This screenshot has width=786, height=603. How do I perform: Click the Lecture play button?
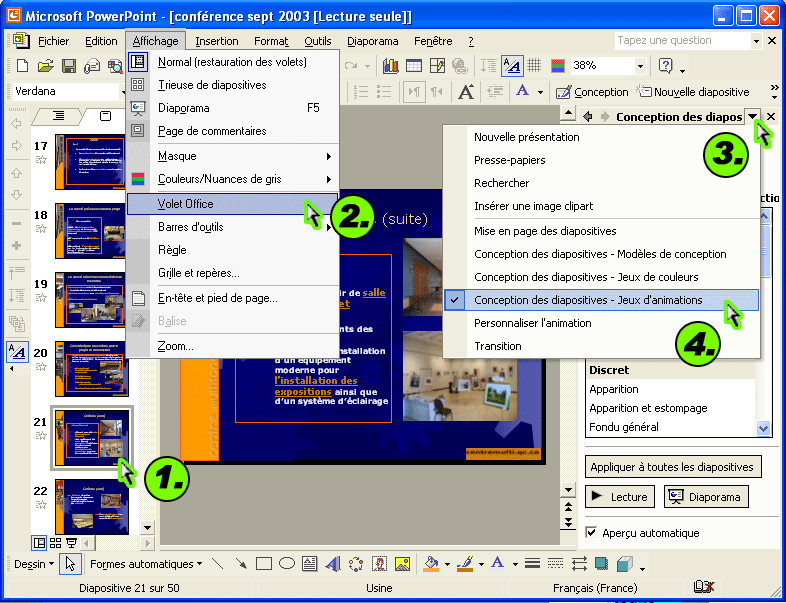(x=620, y=497)
